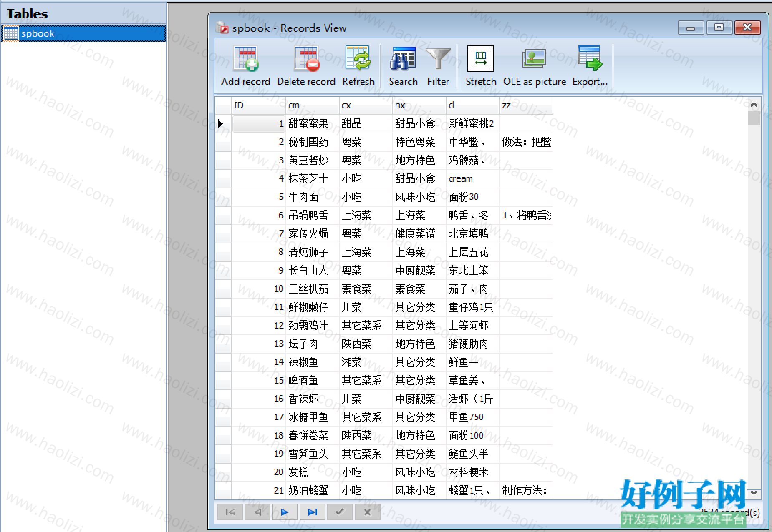Screen dimensions: 772x532
Task: Click the cell '制作方法：' in row 21
Action: 526,491
